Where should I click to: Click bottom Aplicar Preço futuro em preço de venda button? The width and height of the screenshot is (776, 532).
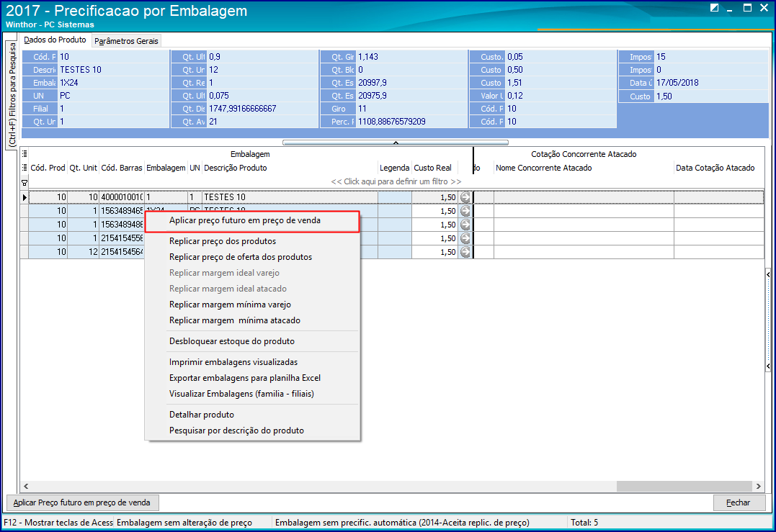click(x=82, y=502)
